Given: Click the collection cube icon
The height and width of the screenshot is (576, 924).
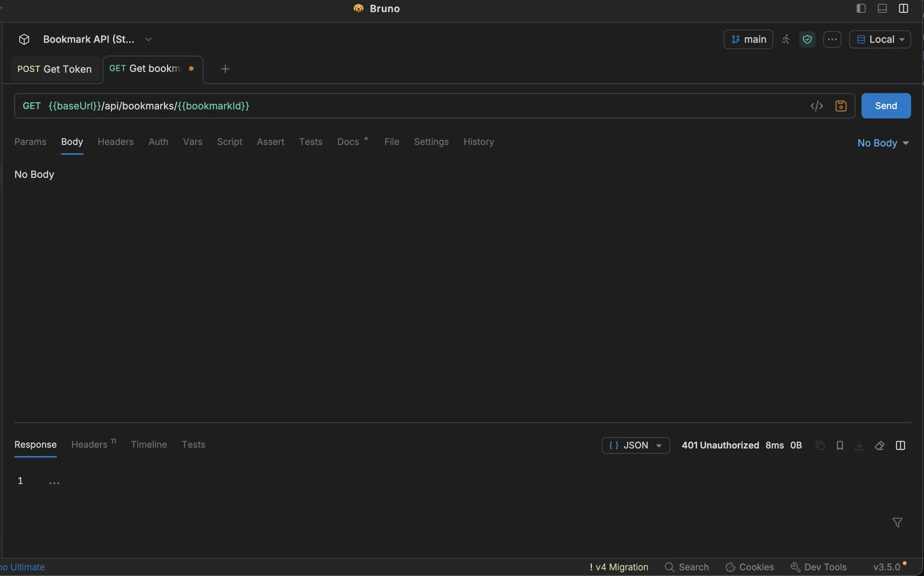Looking at the screenshot, I should click(24, 39).
